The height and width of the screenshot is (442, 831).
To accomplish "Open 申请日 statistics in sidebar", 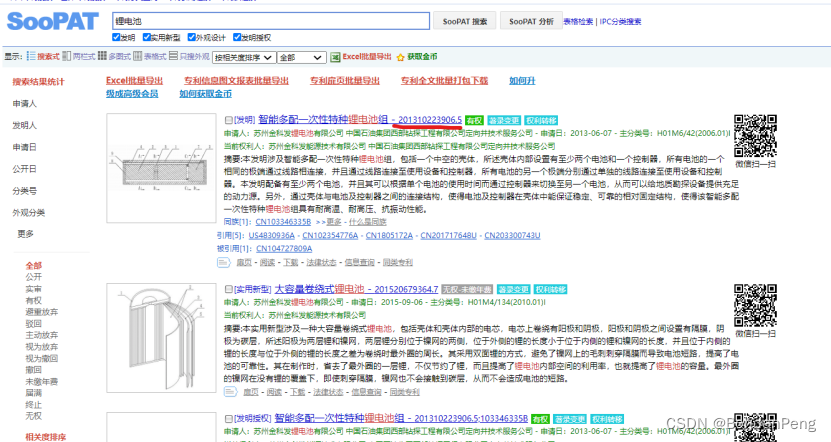I will point(24,147).
